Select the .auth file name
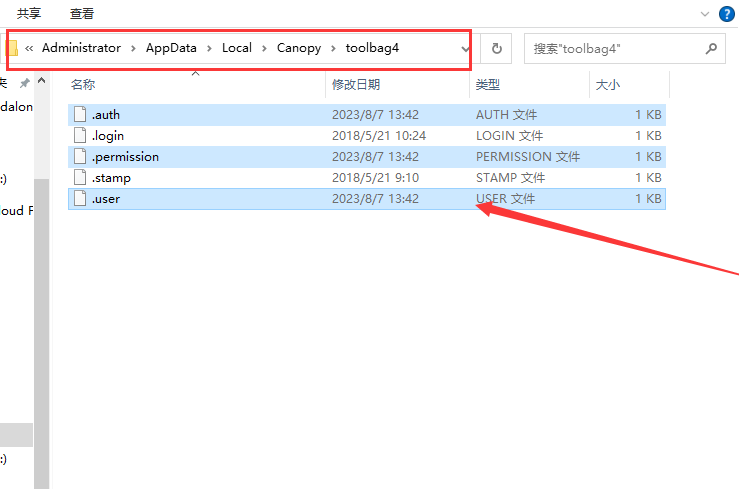This screenshot has width=739, height=489. pos(106,114)
